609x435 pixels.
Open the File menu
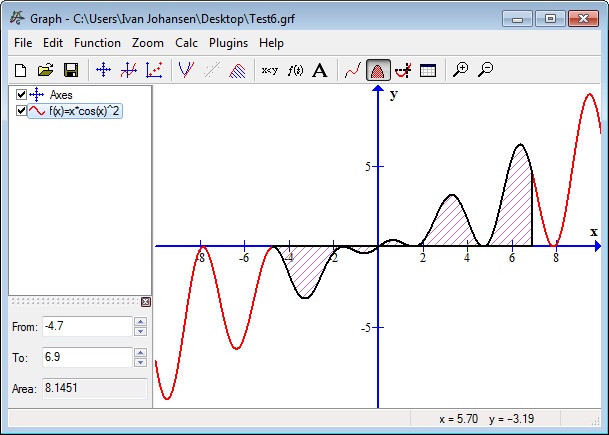click(23, 43)
